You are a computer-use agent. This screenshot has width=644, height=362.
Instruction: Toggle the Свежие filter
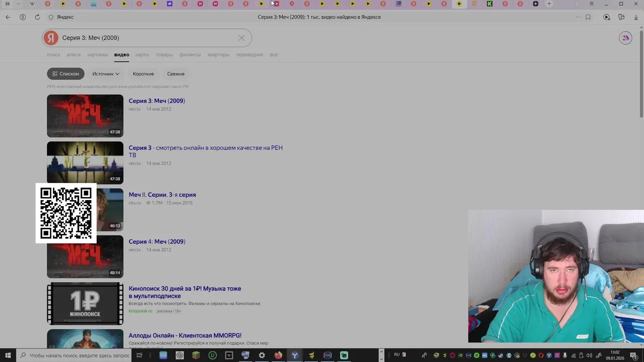(176, 74)
